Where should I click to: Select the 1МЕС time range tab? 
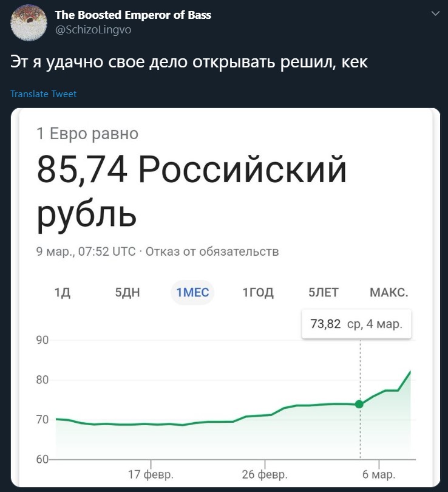pyautogui.click(x=192, y=292)
